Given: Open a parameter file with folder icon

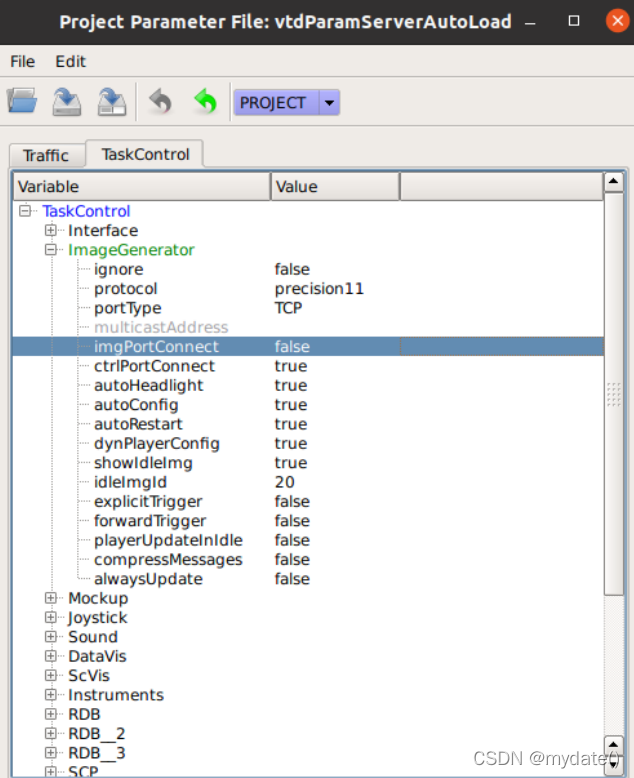Looking at the screenshot, I should coord(22,101).
